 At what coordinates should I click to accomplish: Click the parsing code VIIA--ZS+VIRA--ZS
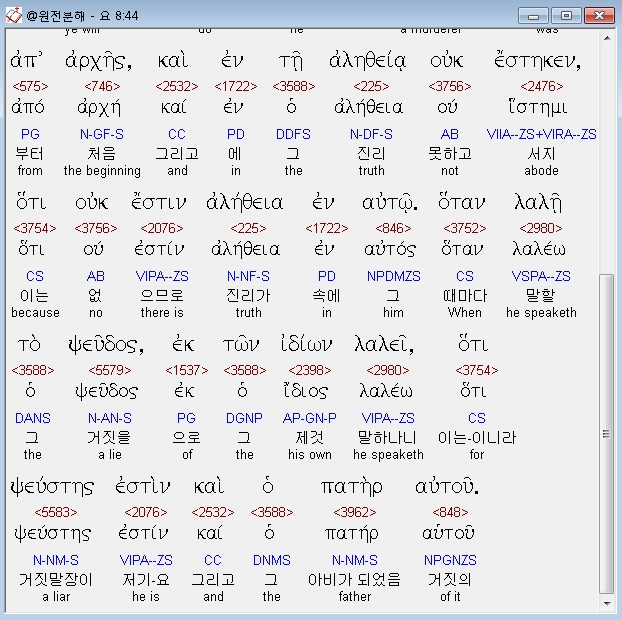541,134
